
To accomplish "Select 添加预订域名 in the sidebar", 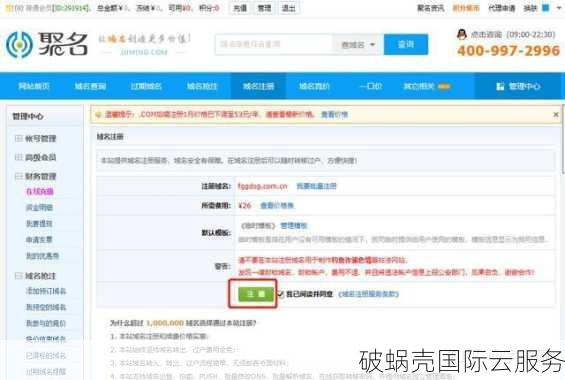I will tap(46, 291).
